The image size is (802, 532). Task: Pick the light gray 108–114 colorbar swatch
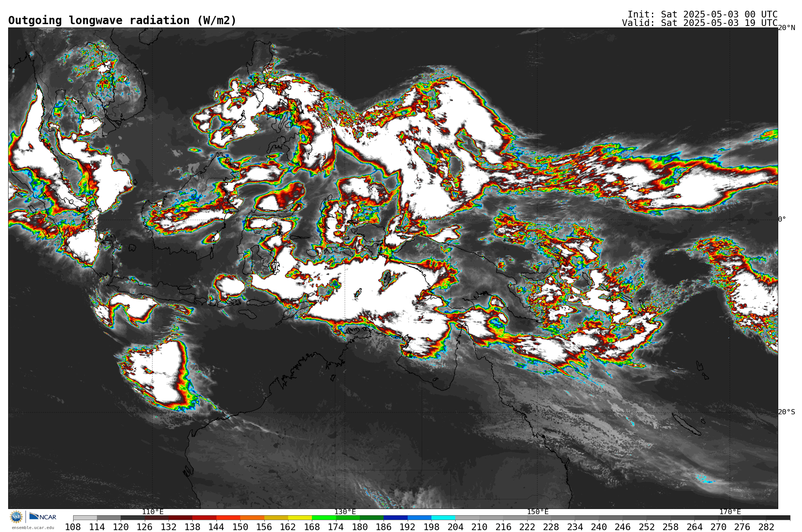point(85,518)
